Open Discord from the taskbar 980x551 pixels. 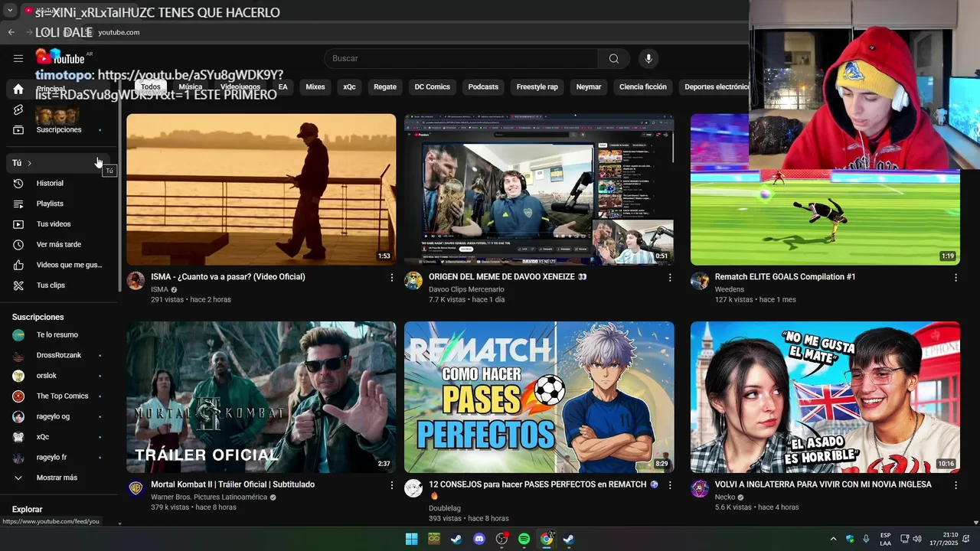[x=479, y=539]
